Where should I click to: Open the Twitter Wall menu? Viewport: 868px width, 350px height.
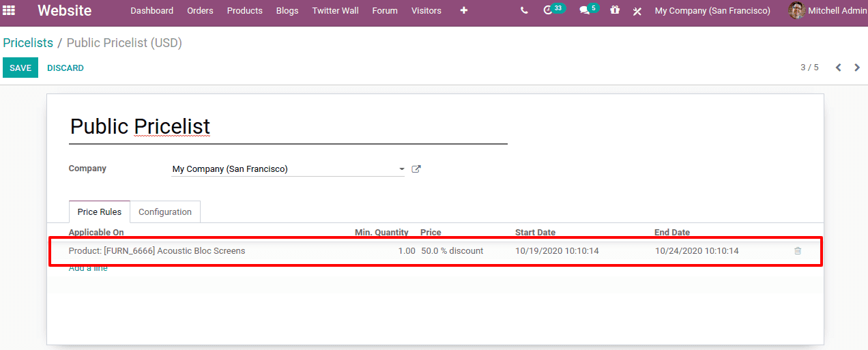pyautogui.click(x=335, y=11)
